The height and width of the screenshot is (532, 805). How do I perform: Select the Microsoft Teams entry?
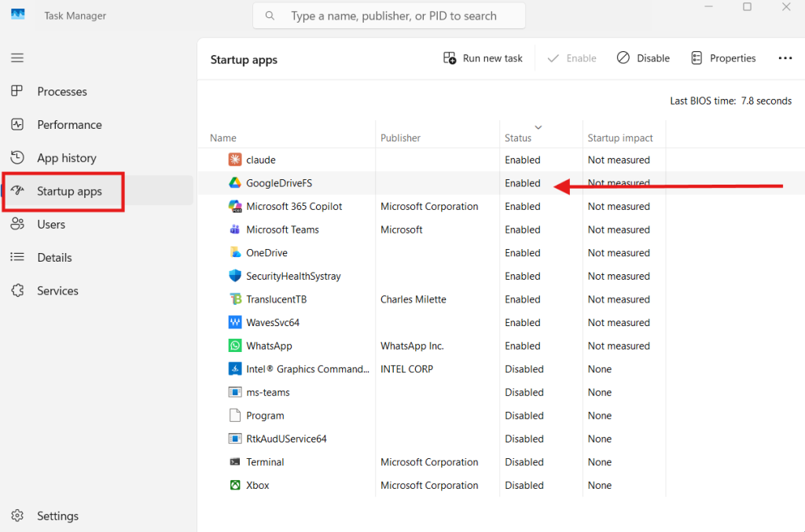pyautogui.click(x=280, y=229)
